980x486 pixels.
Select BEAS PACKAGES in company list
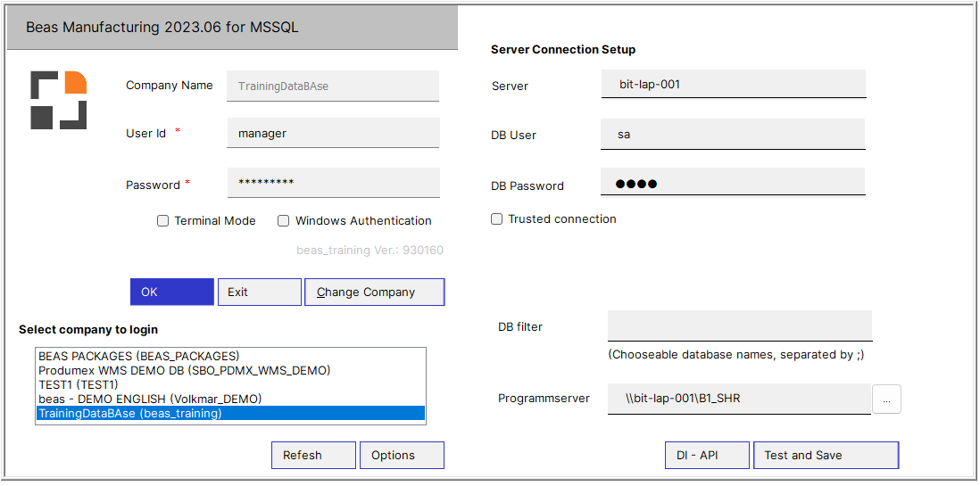click(138, 356)
